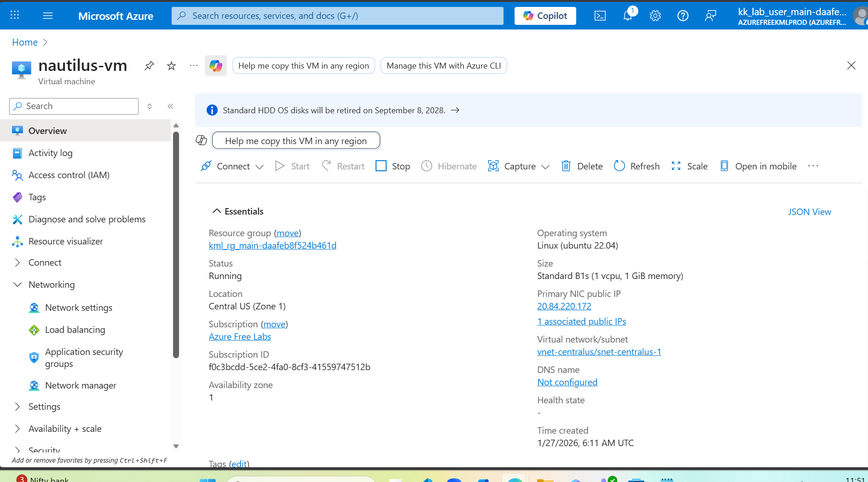The image size is (868, 482).
Task: Delete the virtual machine
Action: [582, 166]
